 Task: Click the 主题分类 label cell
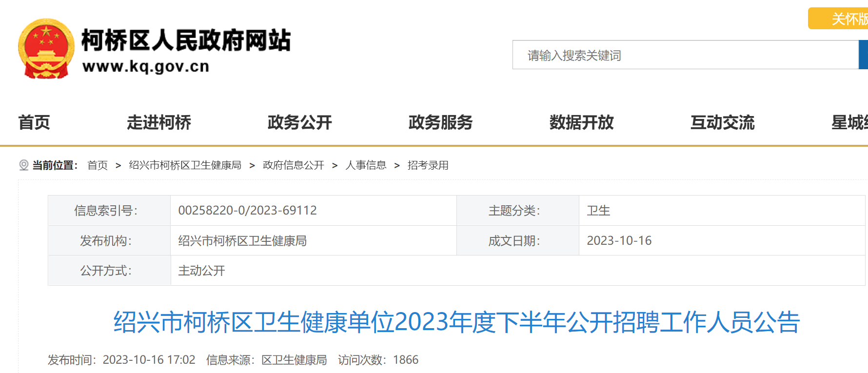[518, 211]
